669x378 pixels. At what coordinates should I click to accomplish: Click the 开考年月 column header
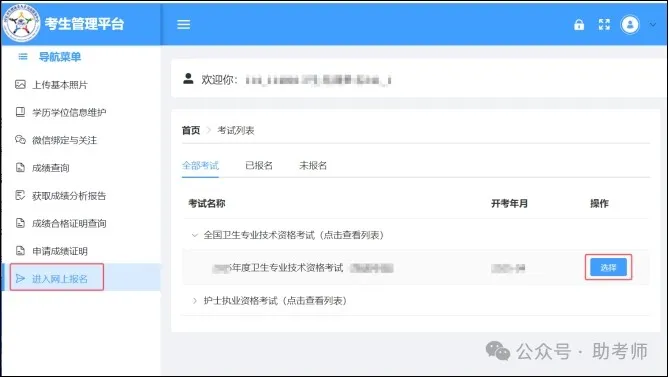509,204
